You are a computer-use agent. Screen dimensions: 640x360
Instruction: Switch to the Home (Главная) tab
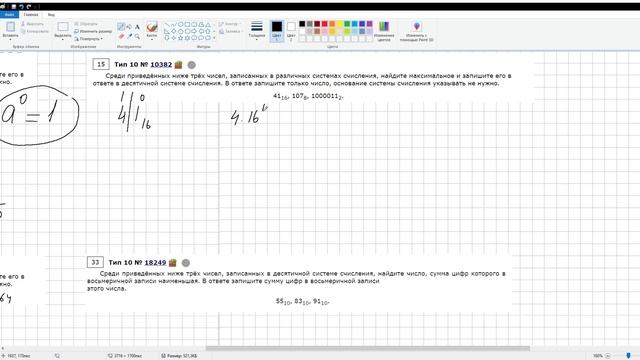[31, 15]
